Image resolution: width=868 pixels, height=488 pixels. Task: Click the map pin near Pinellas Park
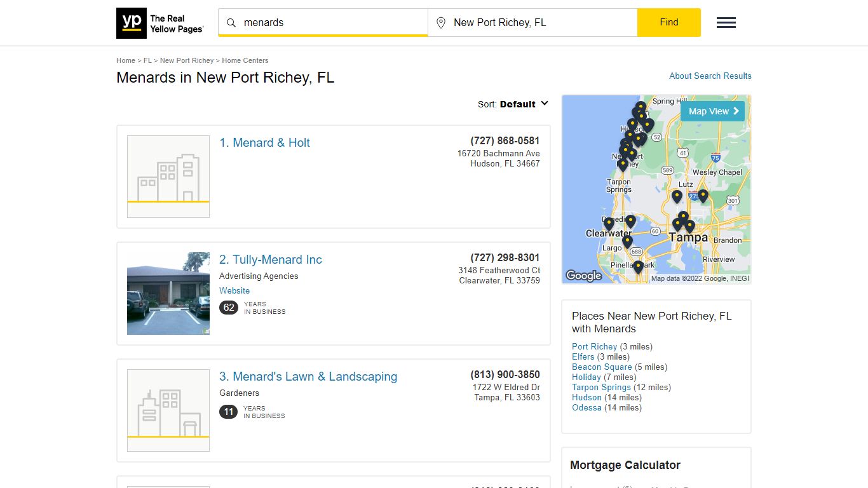tap(638, 267)
